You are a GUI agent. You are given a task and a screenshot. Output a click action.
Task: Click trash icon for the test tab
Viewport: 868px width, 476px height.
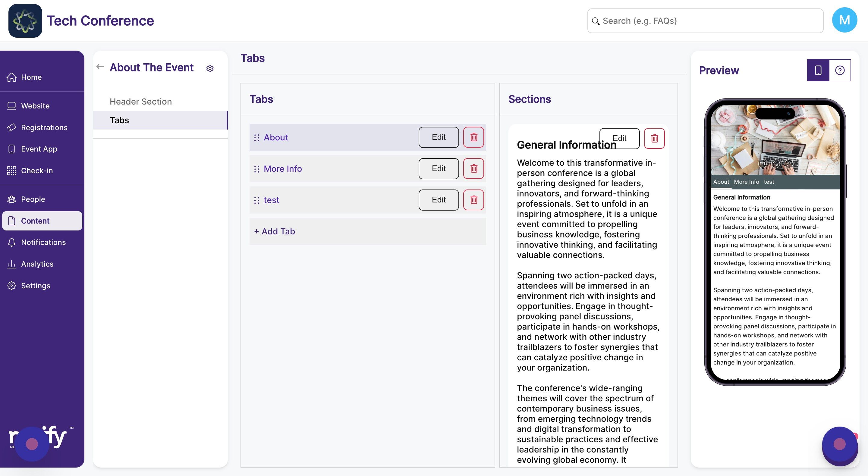pyautogui.click(x=473, y=200)
